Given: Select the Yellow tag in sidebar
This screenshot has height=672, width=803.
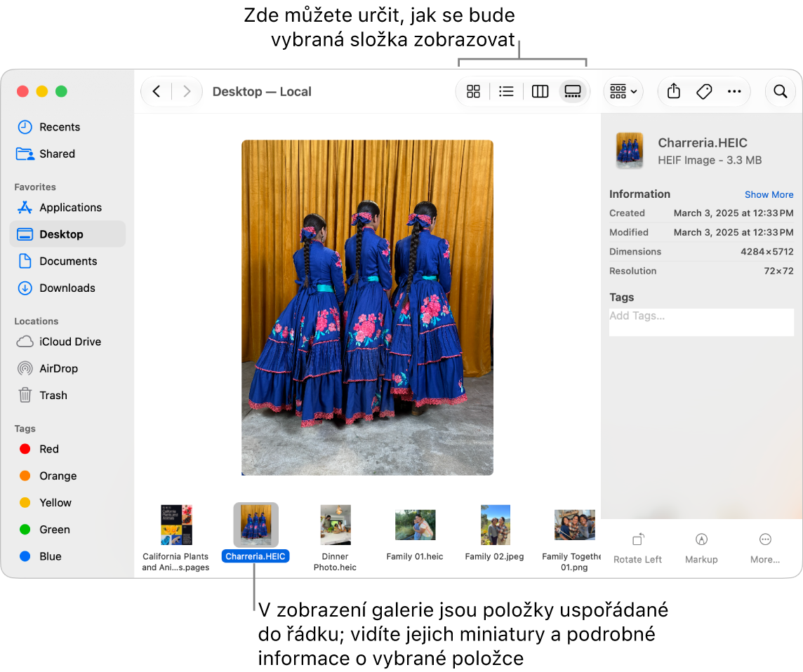Looking at the screenshot, I should tap(67, 502).
